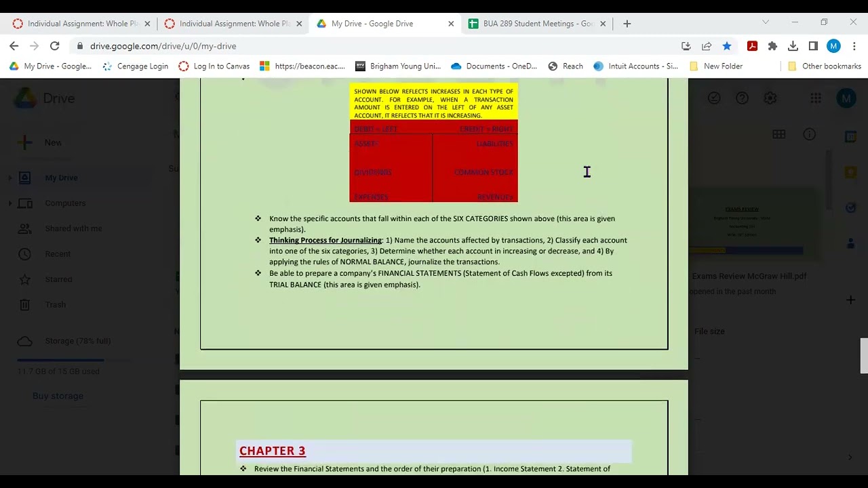Open Google Calendar side panel icon
The height and width of the screenshot is (488, 868).
(x=851, y=136)
